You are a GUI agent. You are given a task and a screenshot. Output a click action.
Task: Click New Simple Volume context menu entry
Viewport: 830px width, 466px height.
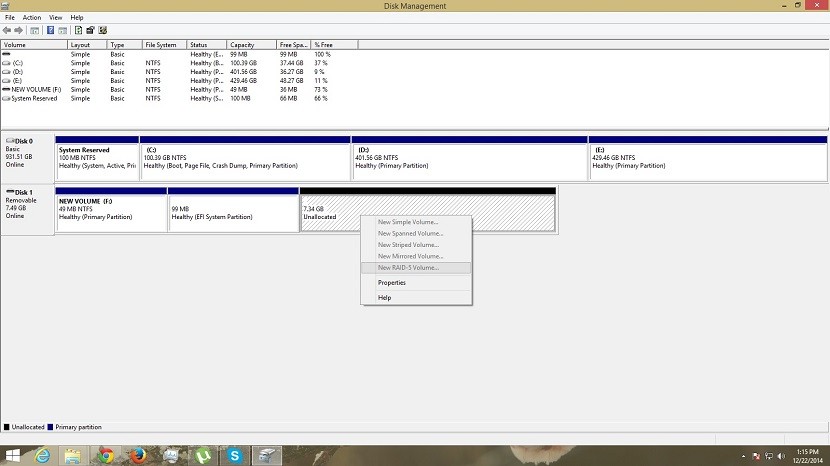coord(416,222)
